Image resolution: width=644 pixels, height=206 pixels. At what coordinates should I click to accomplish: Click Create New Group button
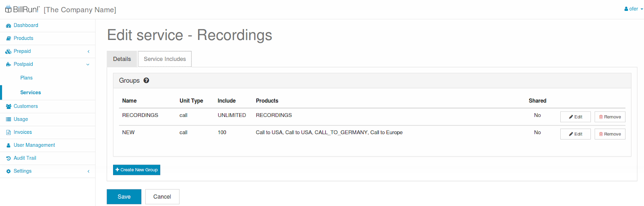(x=136, y=170)
